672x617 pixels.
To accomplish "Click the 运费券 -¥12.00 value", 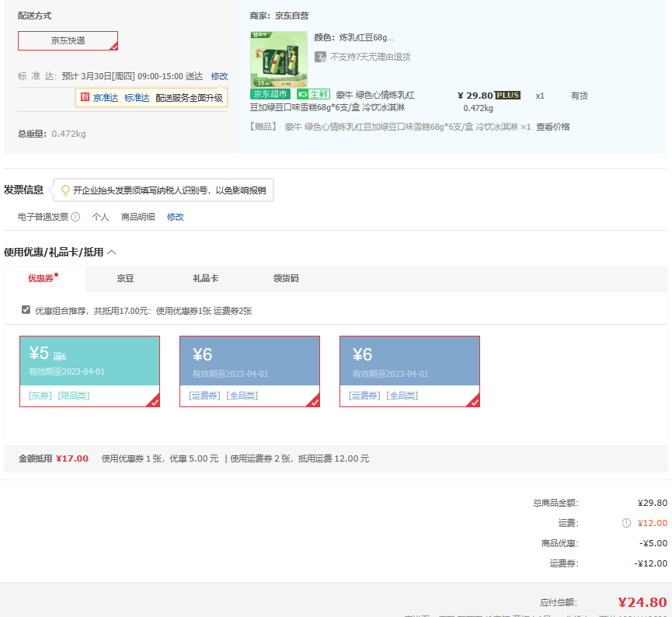I will pos(650,563).
